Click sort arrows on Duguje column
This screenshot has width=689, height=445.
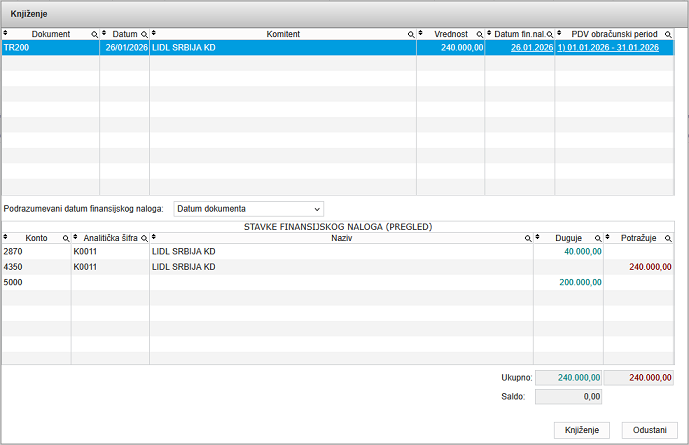point(538,238)
